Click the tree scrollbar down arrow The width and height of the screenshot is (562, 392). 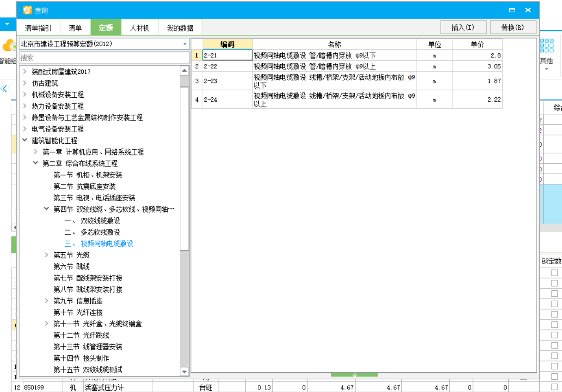coord(184,371)
